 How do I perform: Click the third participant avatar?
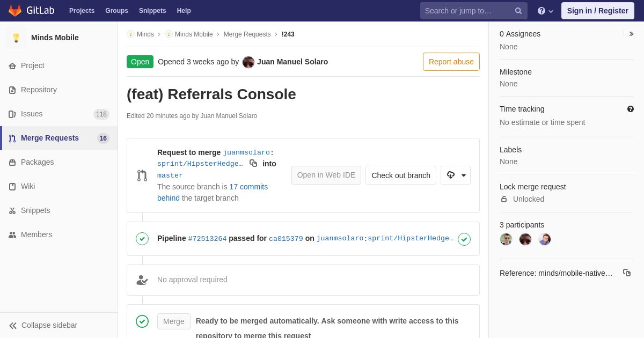[x=545, y=239]
